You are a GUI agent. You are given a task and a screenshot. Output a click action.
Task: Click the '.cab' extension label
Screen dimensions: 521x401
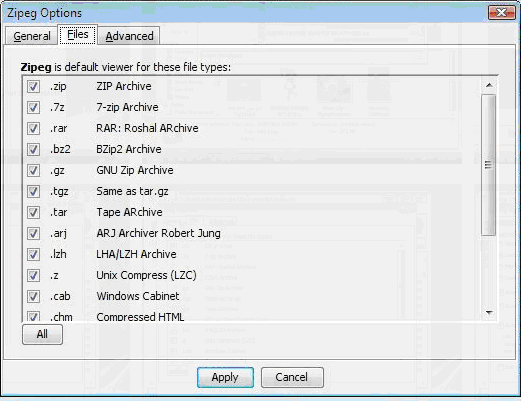point(60,296)
